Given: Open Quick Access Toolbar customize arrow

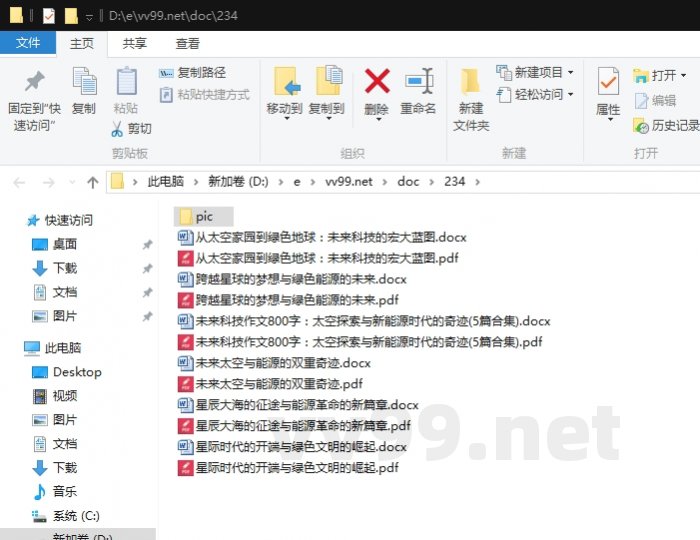Looking at the screenshot, I should coord(89,17).
